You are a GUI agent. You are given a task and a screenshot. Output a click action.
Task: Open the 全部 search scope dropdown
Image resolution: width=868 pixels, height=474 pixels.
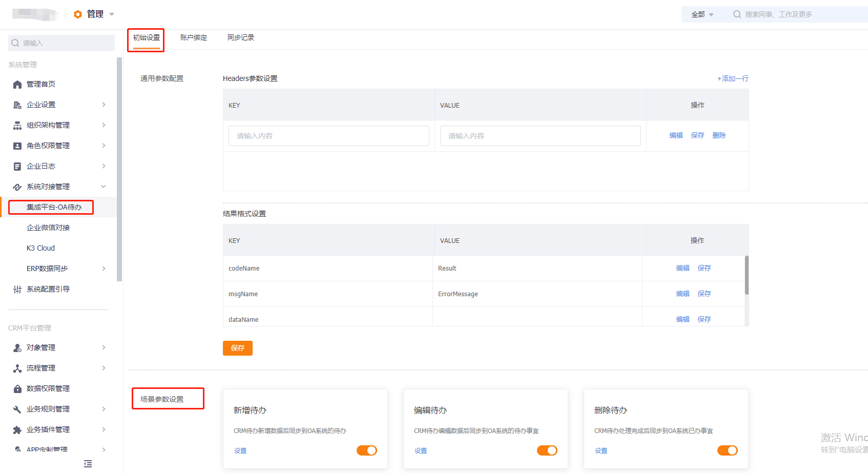tap(702, 14)
